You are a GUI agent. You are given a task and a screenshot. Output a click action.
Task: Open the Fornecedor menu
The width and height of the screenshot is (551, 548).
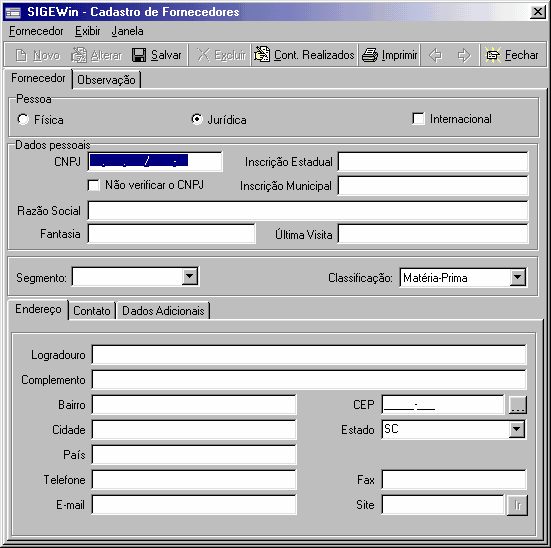pyautogui.click(x=36, y=31)
